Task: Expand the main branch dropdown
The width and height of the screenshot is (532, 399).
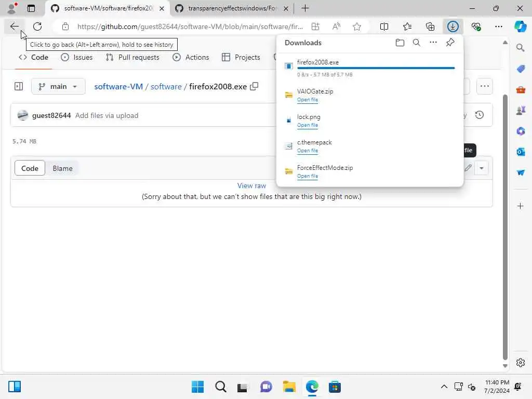Action: [x=58, y=87]
